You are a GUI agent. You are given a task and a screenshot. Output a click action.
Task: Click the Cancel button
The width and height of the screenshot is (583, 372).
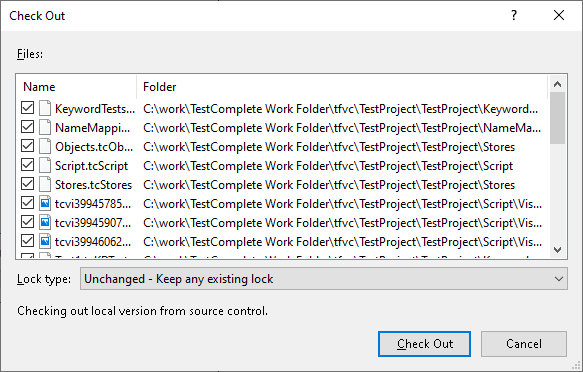click(524, 344)
